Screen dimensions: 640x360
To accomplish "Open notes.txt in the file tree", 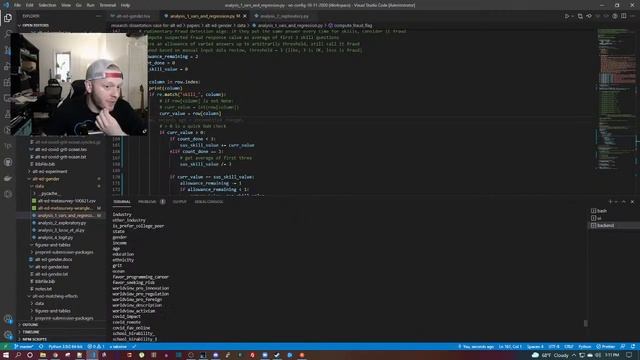I will tap(43, 289).
